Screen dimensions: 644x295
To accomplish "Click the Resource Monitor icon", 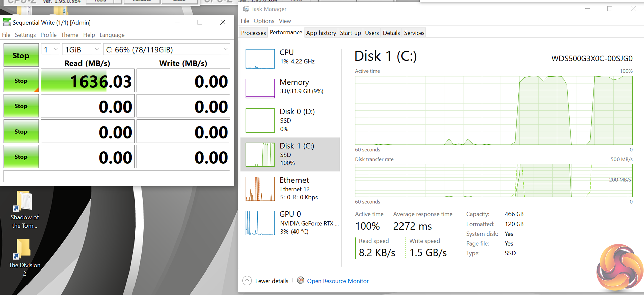I will coord(301,280).
